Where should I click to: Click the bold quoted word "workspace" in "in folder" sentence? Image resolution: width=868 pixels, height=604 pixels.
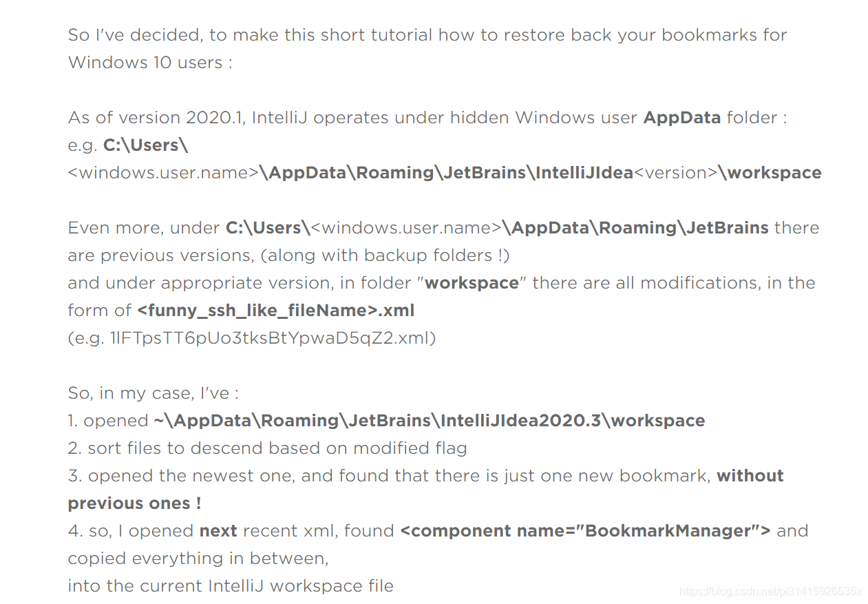coord(472,283)
